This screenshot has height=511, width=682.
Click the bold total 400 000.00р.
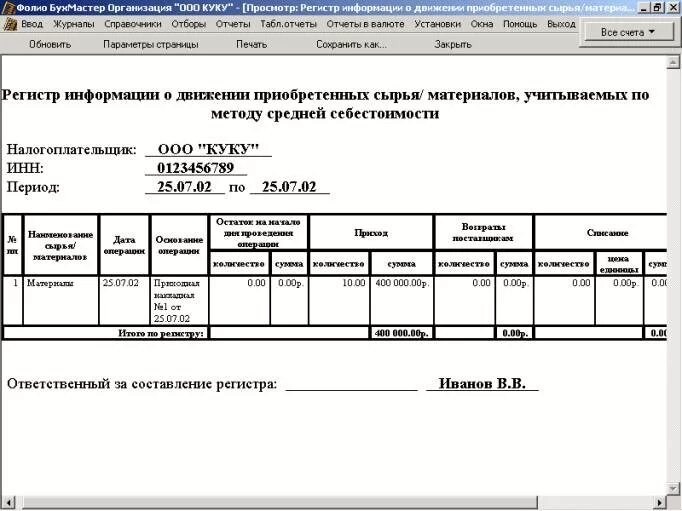[x=401, y=333]
